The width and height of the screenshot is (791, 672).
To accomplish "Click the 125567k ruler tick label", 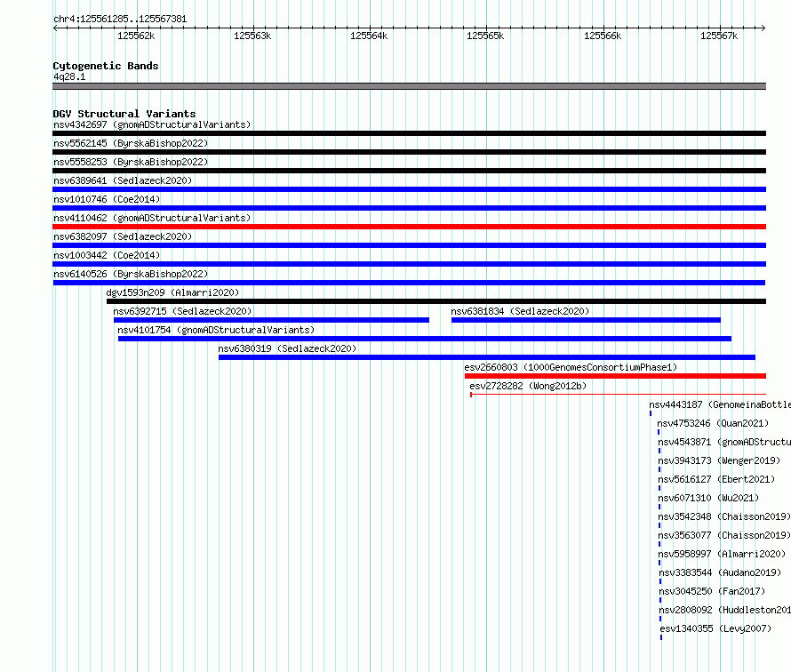I will tap(719, 36).
